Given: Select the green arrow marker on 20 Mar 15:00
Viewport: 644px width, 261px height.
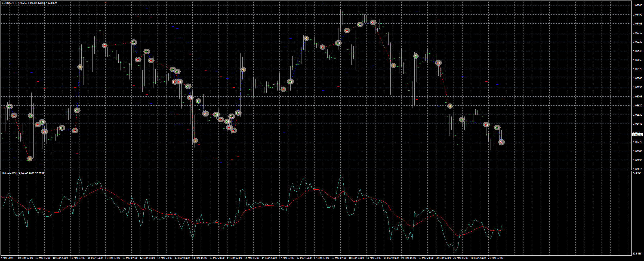Looking at the screenshot, I should pyautogui.click(x=462, y=120).
